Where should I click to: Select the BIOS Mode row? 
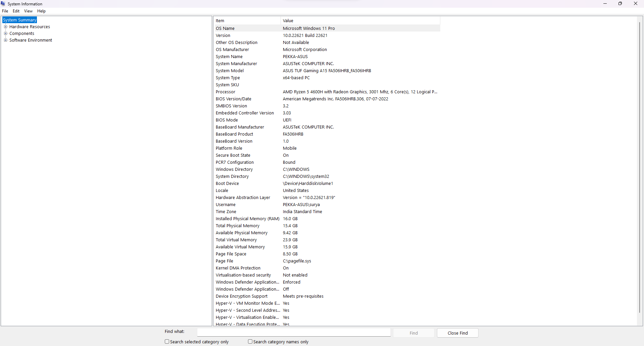pyautogui.click(x=327, y=120)
